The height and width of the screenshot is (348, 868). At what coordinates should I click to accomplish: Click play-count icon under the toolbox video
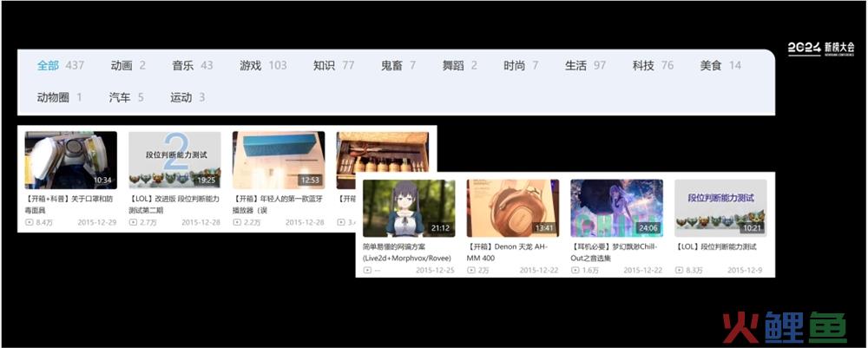(x=340, y=222)
